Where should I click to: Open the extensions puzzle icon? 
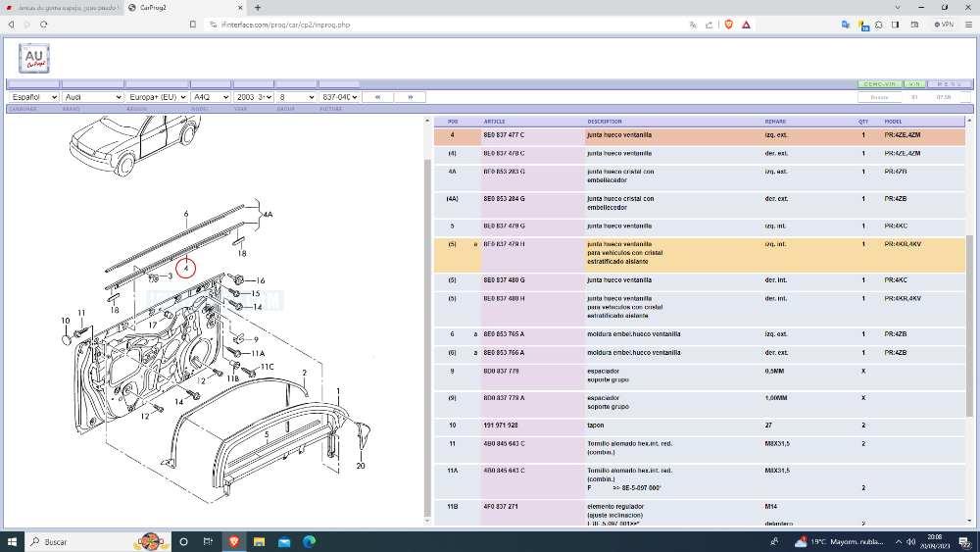(x=879, y=25)
